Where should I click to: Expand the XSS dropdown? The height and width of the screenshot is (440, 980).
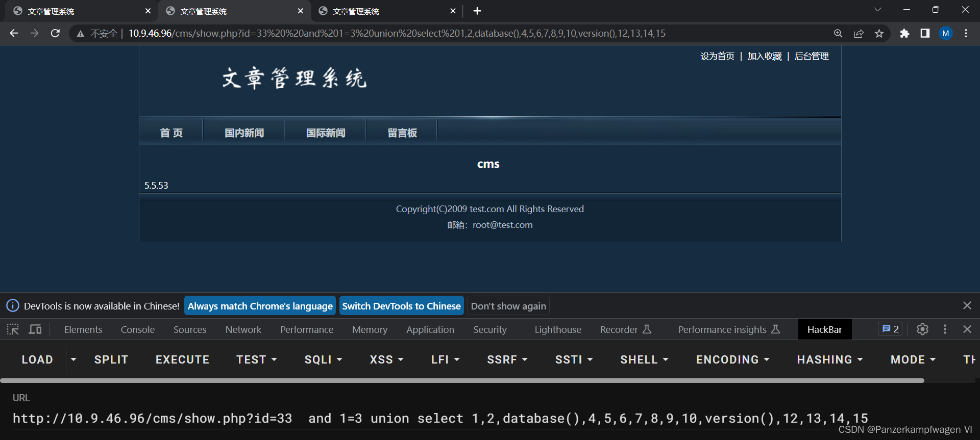(386, 359)
